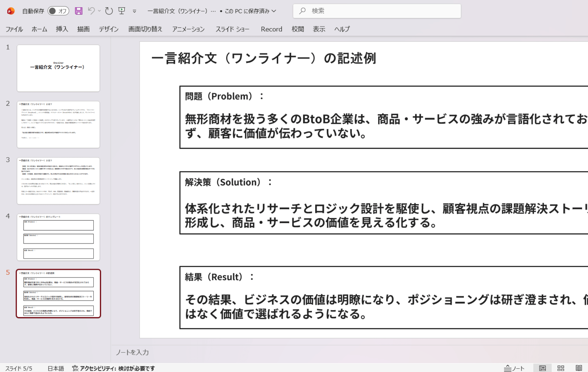Open Customize Quick Access Toolbar dropdown
588x372 pixels.
click(134, 11)
